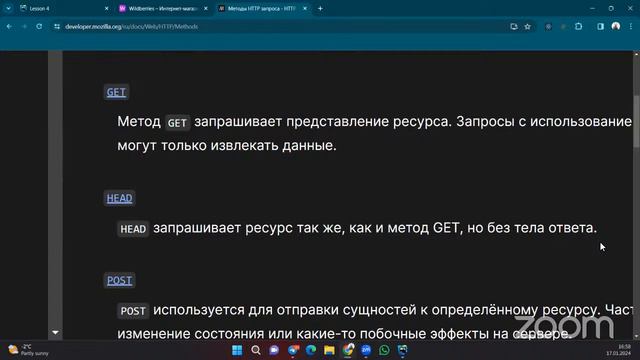Bookmark this page with the star
Viewport: 640px width, 360px height.
527,27
